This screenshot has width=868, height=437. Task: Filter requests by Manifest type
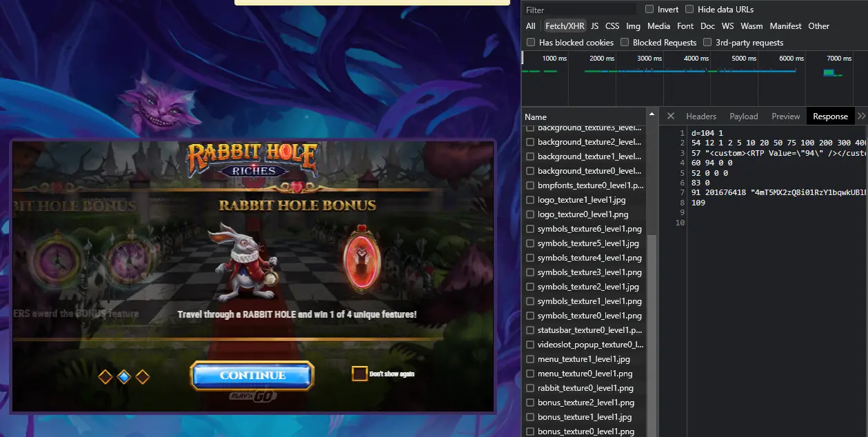(785, 26)
